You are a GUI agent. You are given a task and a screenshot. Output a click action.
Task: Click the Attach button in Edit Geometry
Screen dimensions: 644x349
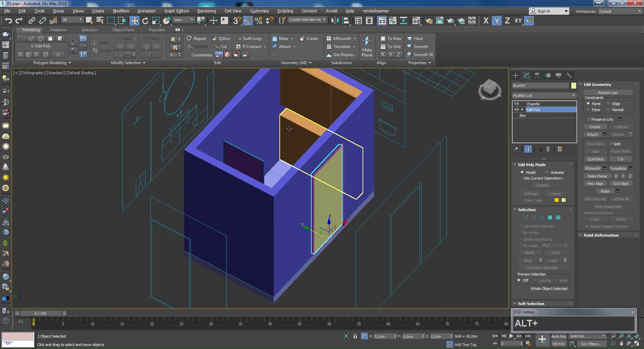pos(592,135)
